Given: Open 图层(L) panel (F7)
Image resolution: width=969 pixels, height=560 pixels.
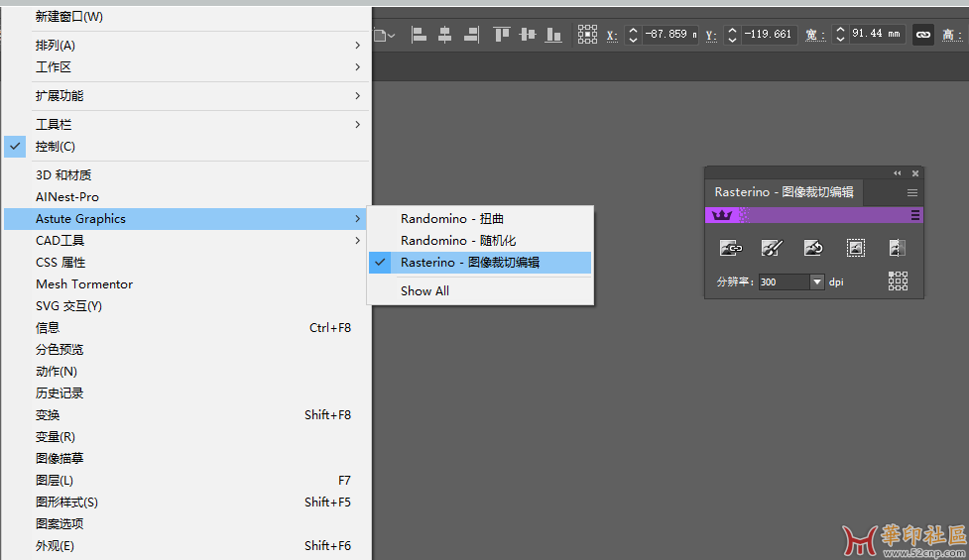Looking at the screenshot, I should pyautogui.click(x=186, y=481).
